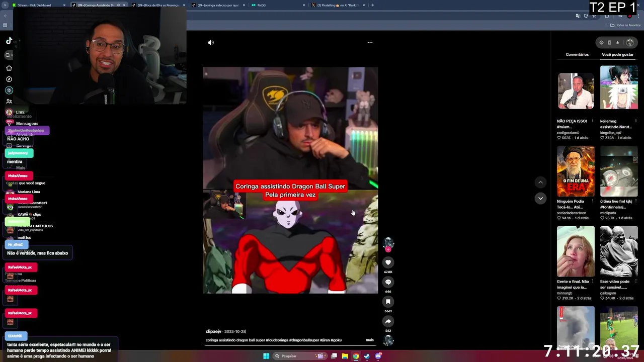Viewport: 644px width, 362px height.
Task: Open the comments bubble icon
Action: [388, 282]
